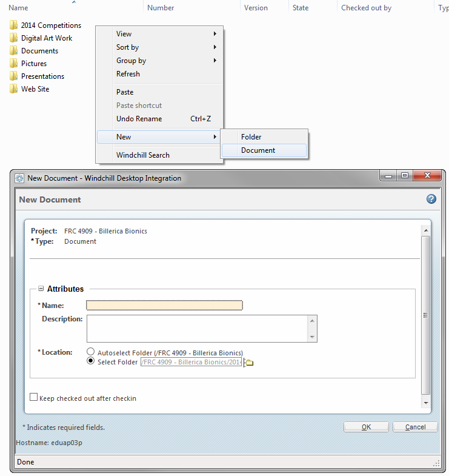The width and height of the screenshot is (449, 476).
Task: Select the Presentations folder icon
Action: (x=13, y=76)
